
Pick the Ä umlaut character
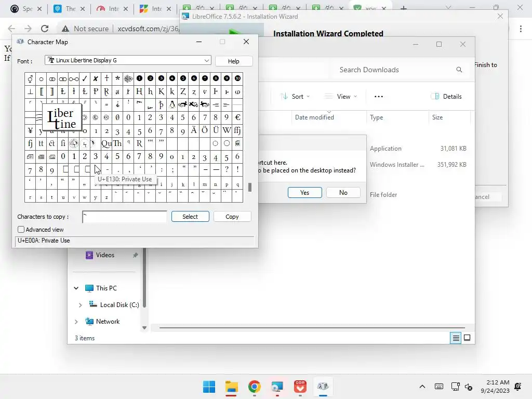tap(194, 130)
